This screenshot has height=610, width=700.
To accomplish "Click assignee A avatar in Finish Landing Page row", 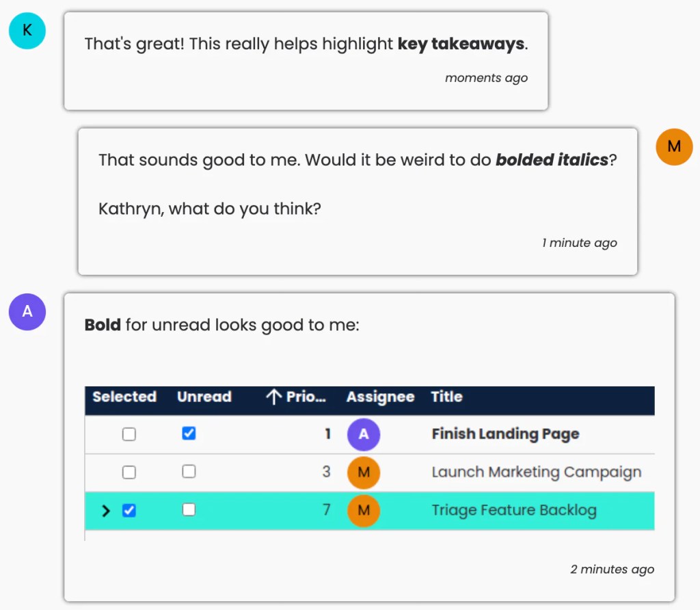I will click(364, 434).
